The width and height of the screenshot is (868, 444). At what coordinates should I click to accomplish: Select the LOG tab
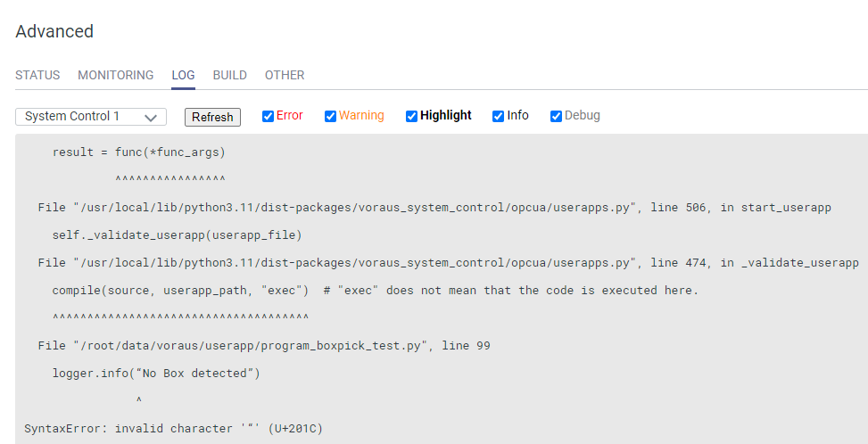pos(183,75)
